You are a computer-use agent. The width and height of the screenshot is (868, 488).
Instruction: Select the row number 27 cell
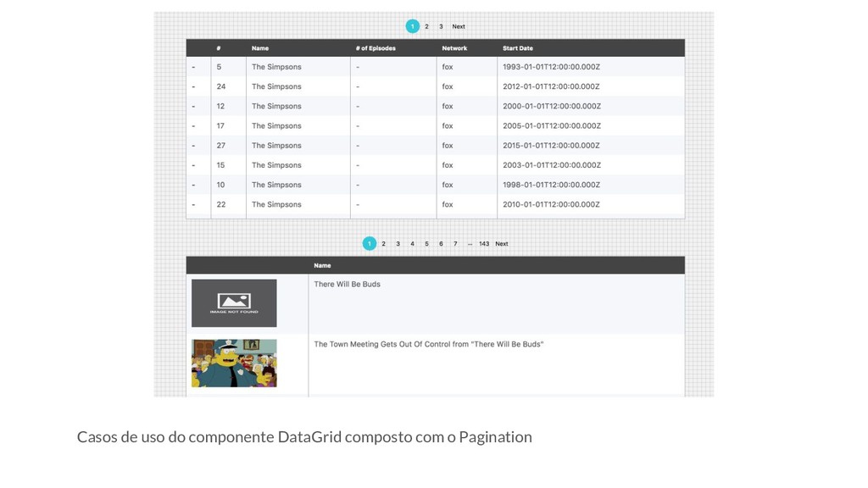pyautogui.click(x=221, y=146)
